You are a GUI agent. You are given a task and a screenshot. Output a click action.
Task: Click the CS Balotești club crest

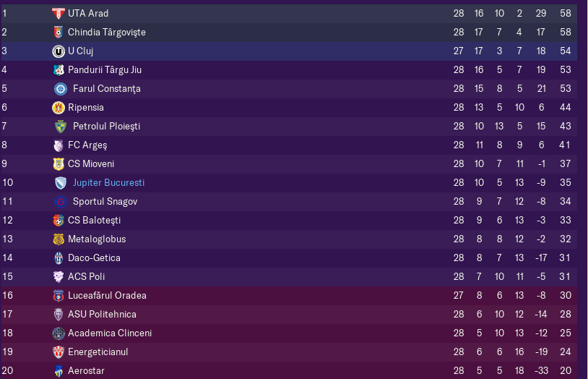pos(58,221)
